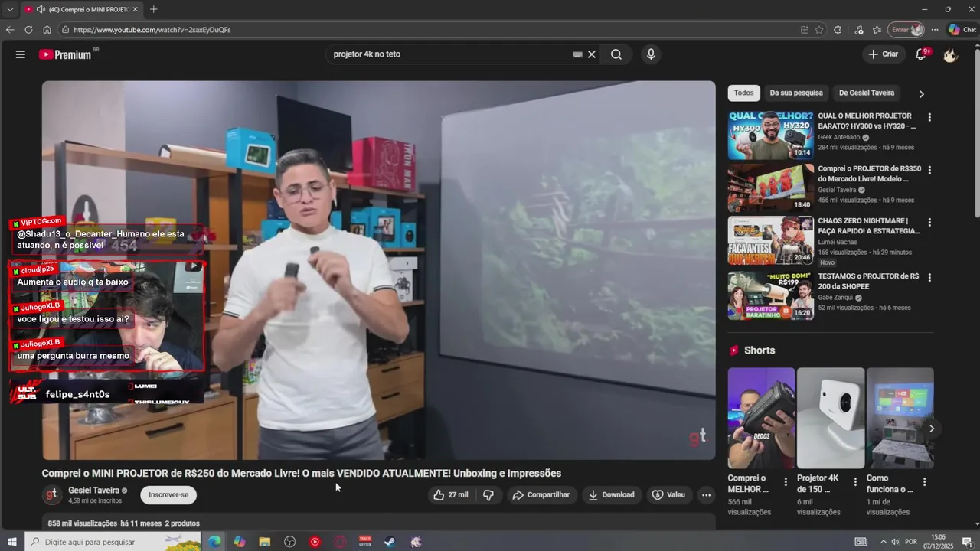Open browser home page icon

click(47, 30)
